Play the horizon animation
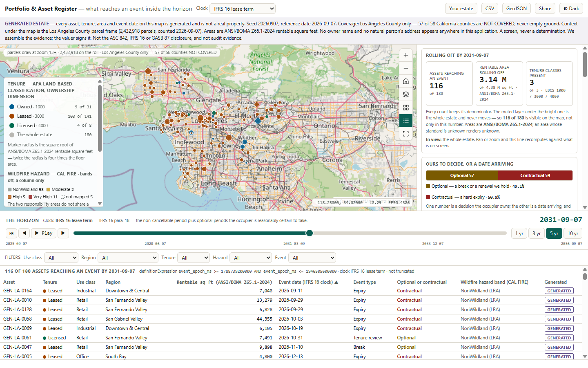 (44, 233)
